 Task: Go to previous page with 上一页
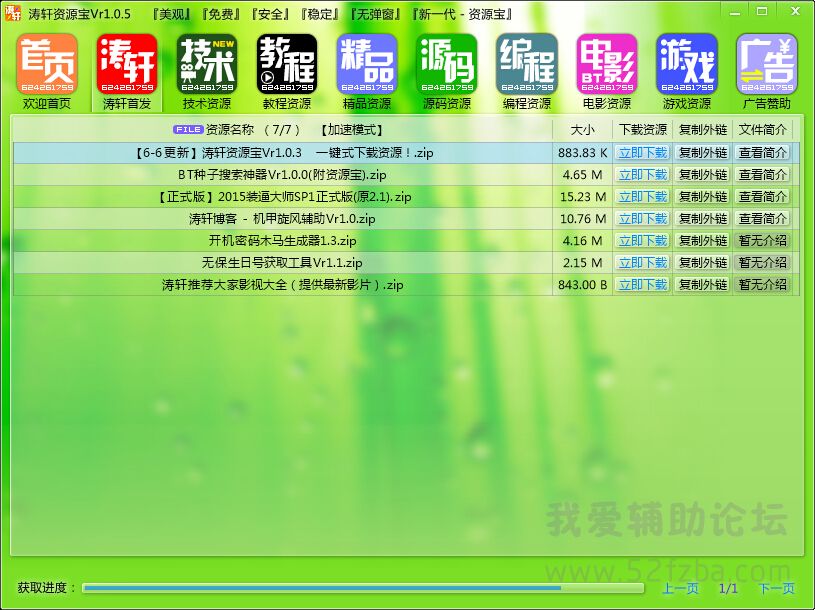[680, 588]
